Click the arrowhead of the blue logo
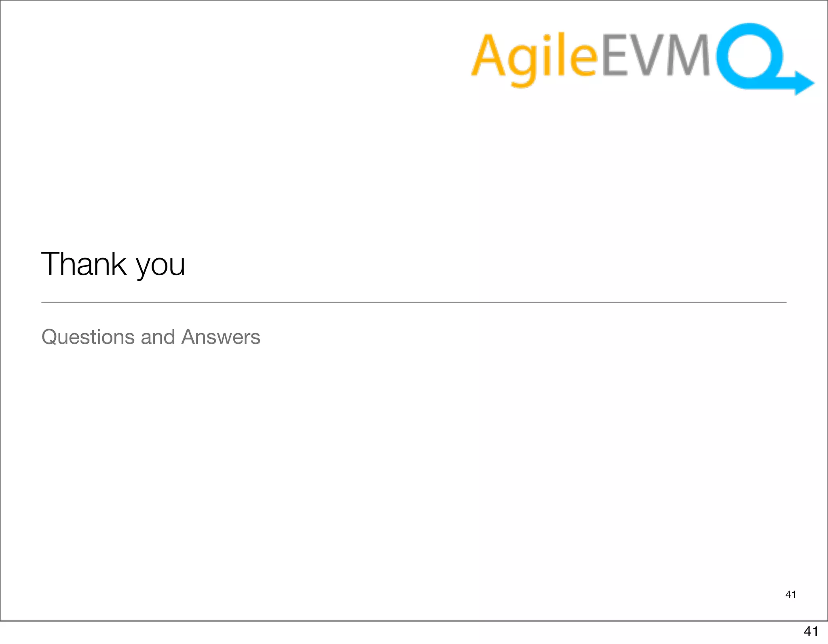 point(804,83)
